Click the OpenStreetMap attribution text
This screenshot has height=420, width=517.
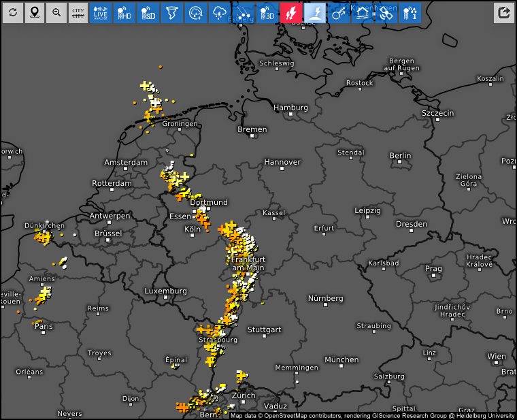(x=372, y=416)
